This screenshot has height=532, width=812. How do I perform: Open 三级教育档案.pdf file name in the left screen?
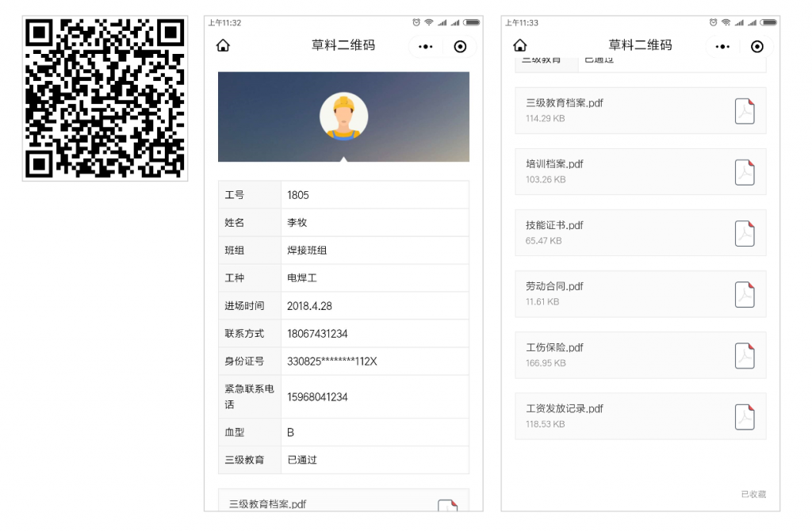tap(268, 504)
